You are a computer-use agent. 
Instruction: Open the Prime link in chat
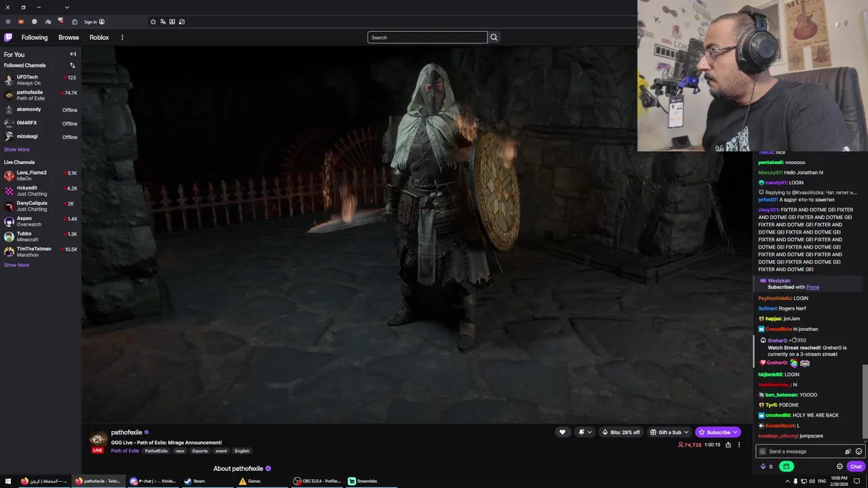812,287
